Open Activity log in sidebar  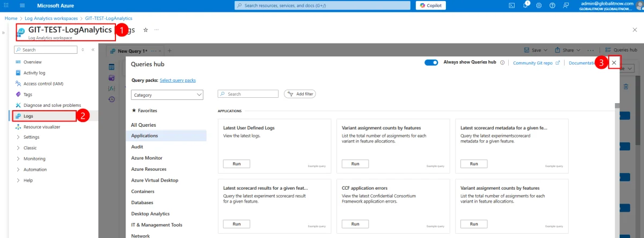coord(34,73)
